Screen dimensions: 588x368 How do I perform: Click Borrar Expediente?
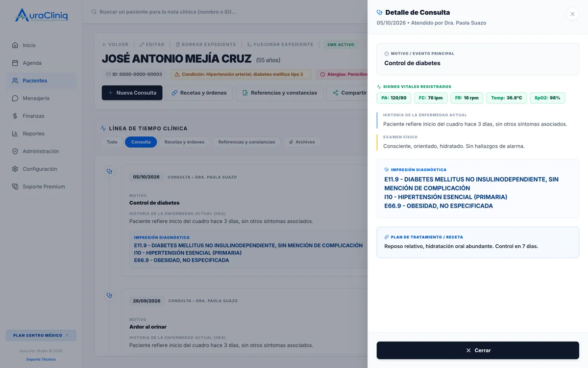pos(206,45)
